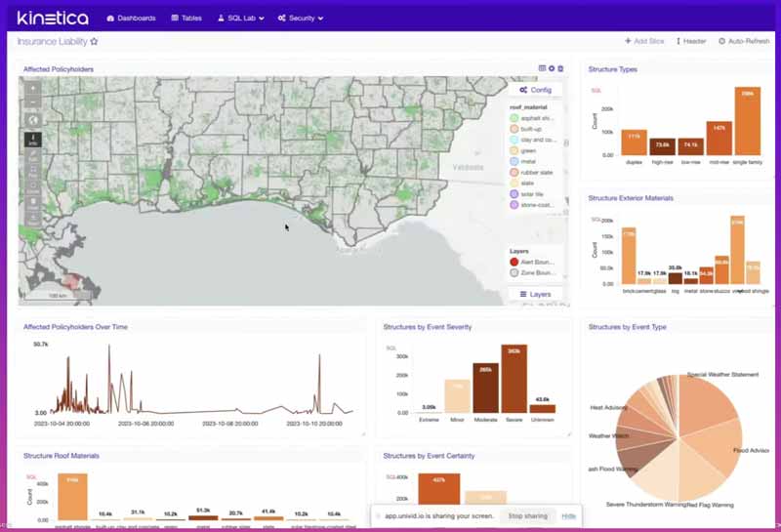Click the Stop sharing button
The width and height of the screenshot is (781, 532).
[528, 515]
